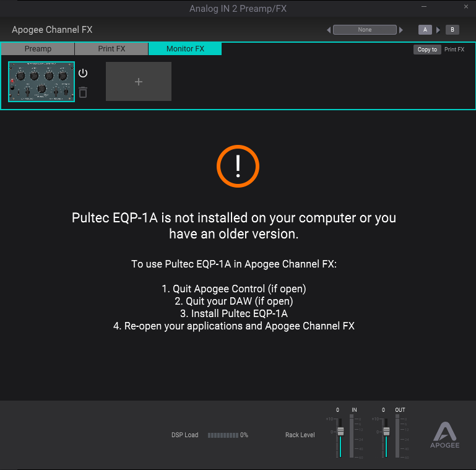This screenshot has width=476, height=470.
Task: Select preset slot B
Action: [452, 30]
